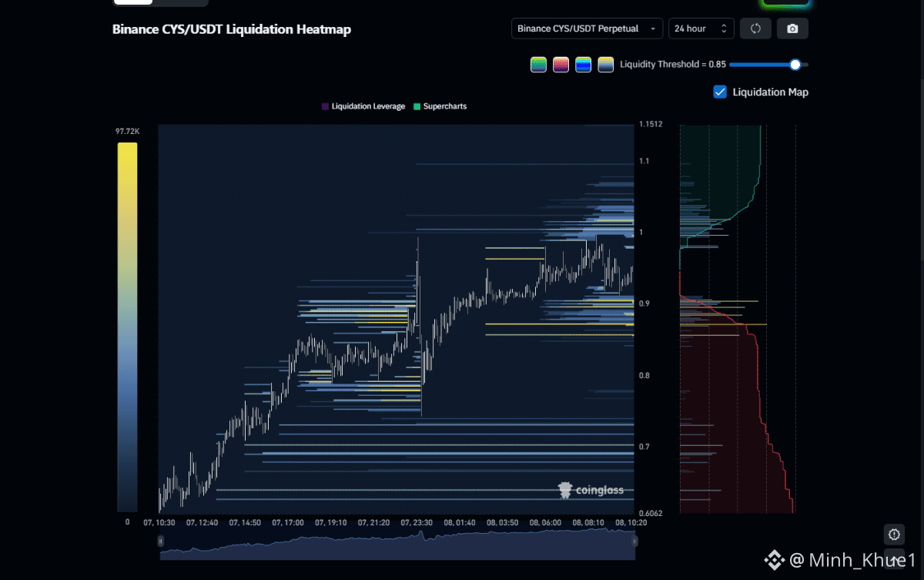Click the "Binance CYS/USDT Liquidation Heatmap" title

click(232, 29)
